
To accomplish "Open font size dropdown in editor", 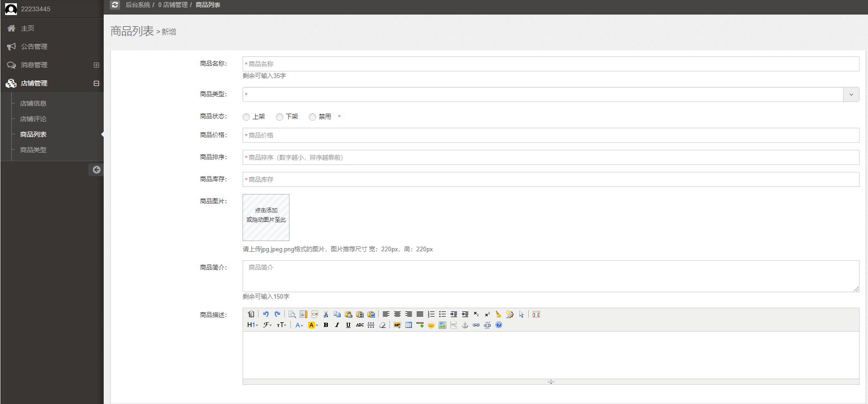I will click(x=282, y=325).
